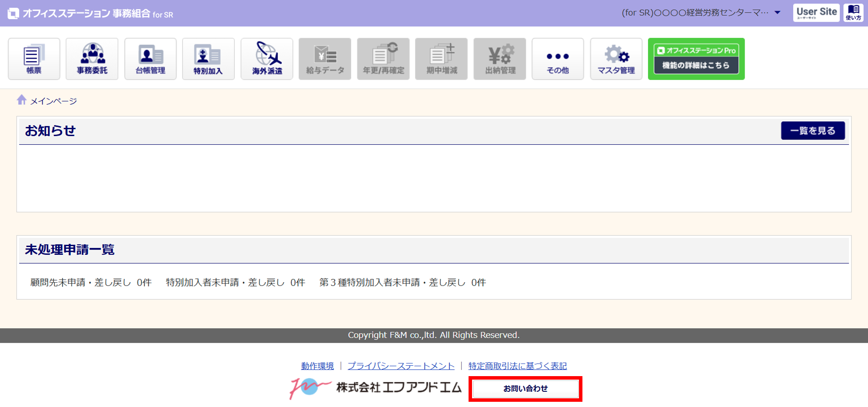Click 特別加入者未申請・差し戻し 0件 text

(x=236, y=283)
